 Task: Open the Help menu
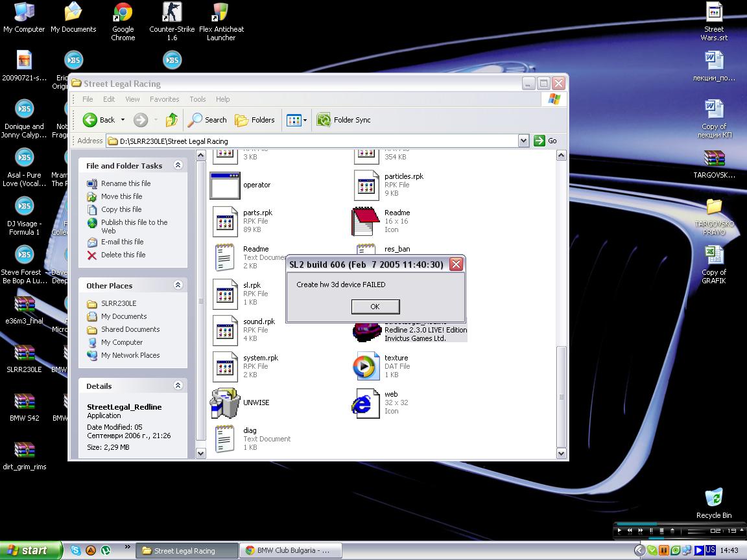[222, 99]
